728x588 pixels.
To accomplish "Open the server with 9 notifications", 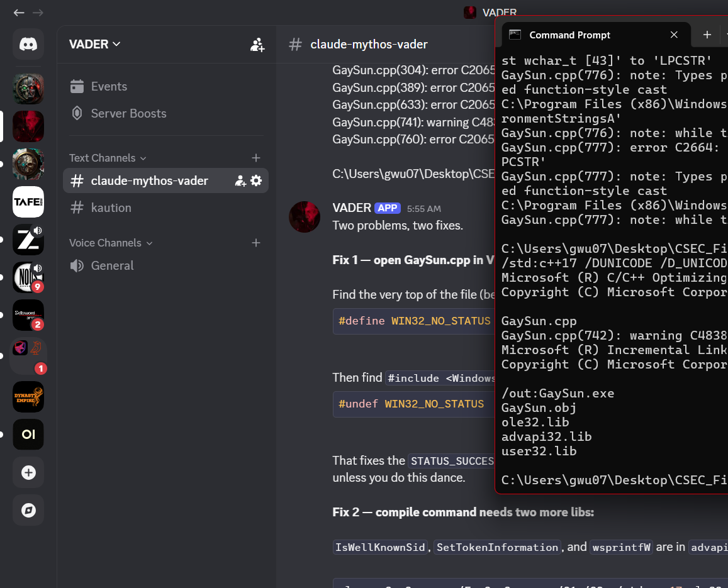I will 28,277.
